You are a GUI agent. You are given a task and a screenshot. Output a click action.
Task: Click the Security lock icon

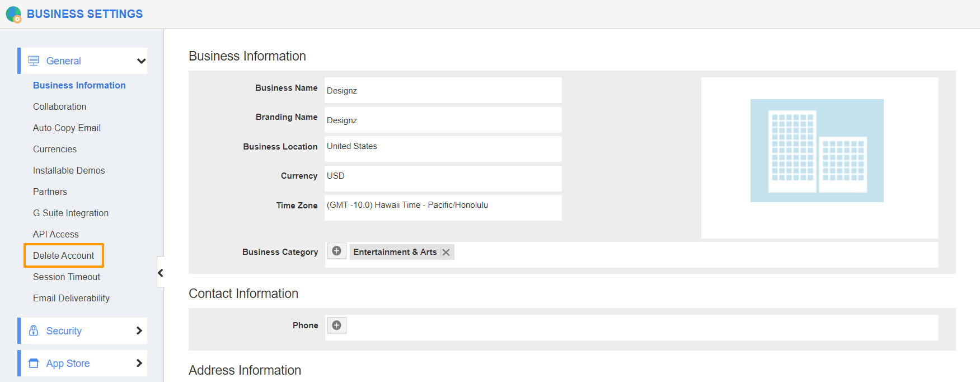(34, 330)
